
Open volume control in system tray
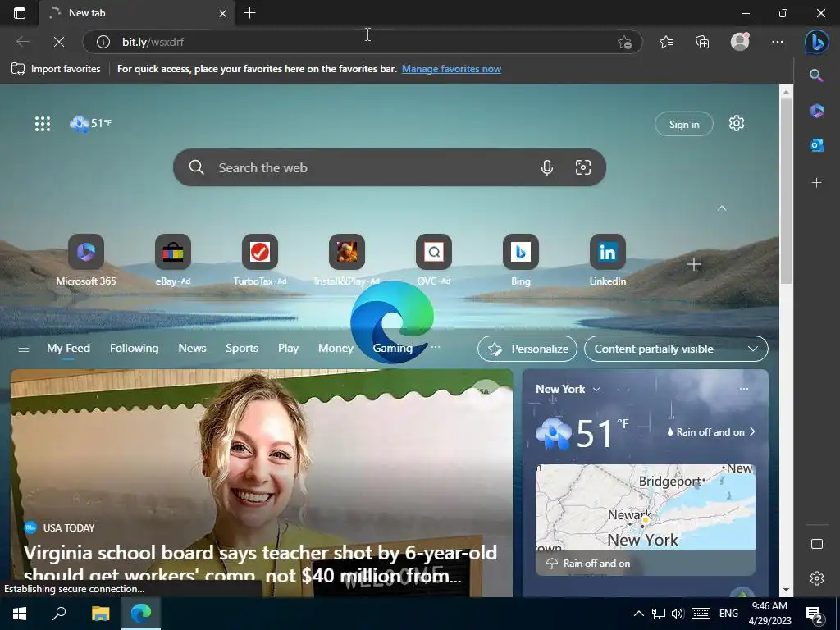677,614
